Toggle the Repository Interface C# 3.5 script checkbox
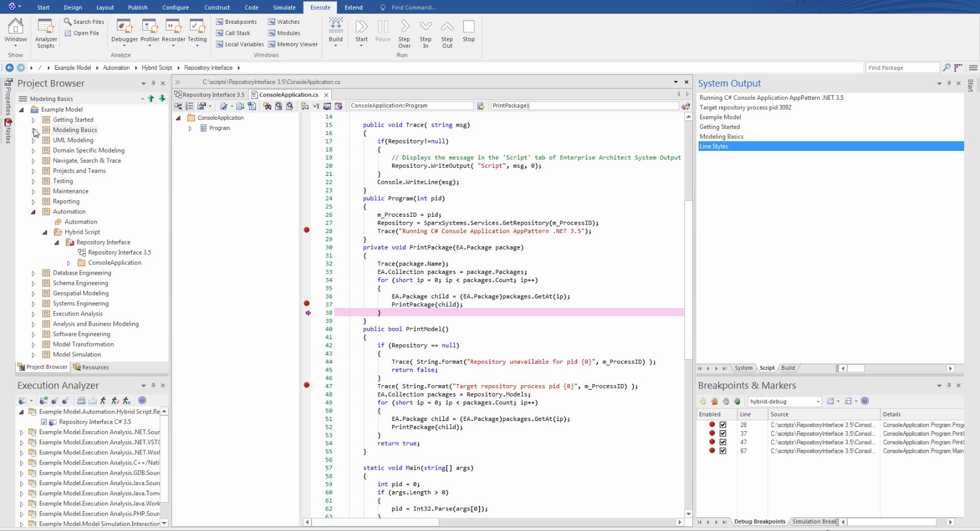This screenshot has width=980, height=531. [44, 422]
